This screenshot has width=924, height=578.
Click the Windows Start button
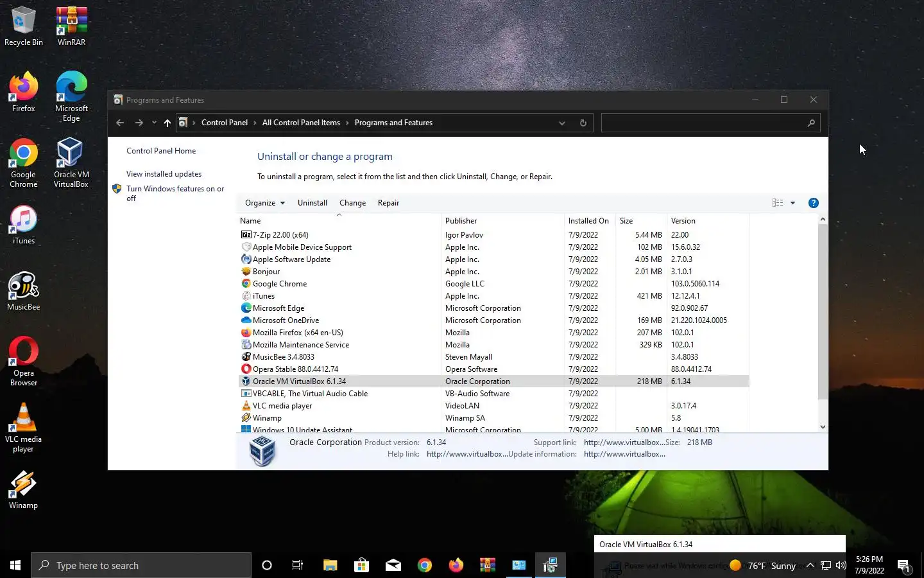[15, 565]
